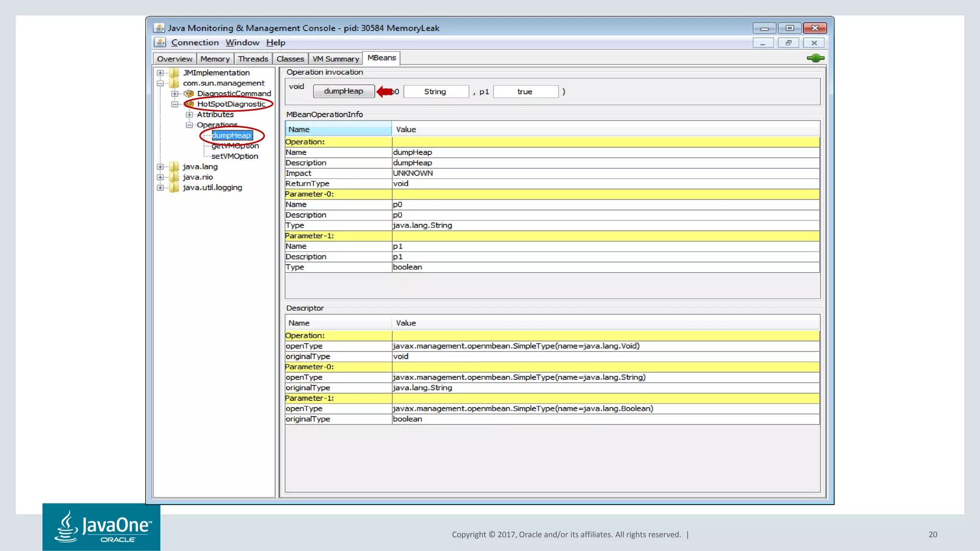Expand the java.nio tree node

coord(160,177)
